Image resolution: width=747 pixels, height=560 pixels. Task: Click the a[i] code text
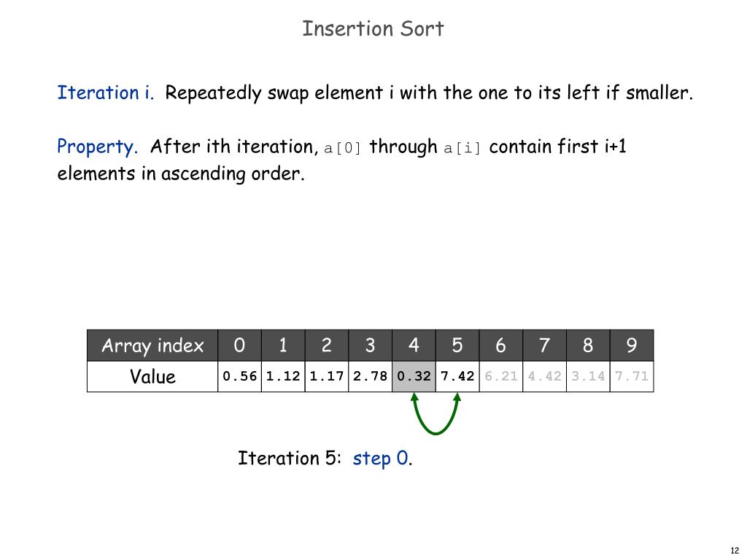pyautogui.click(x=462, y=148)
